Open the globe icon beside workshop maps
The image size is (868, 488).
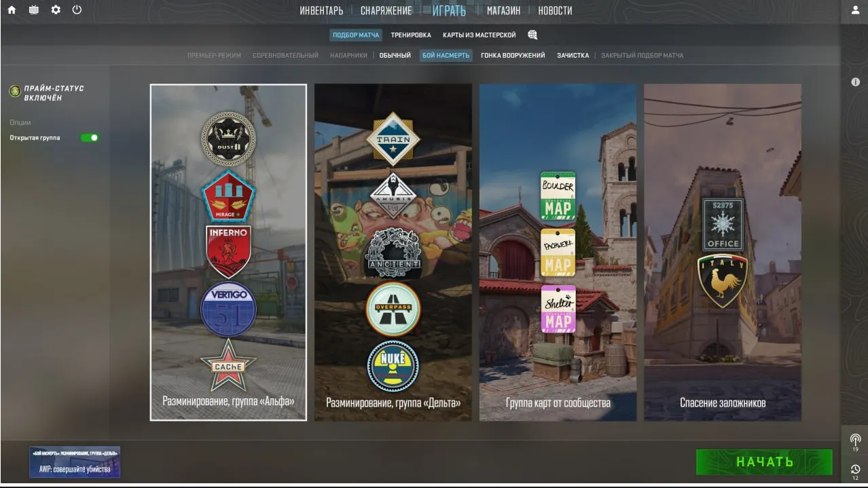coord(532,35)
